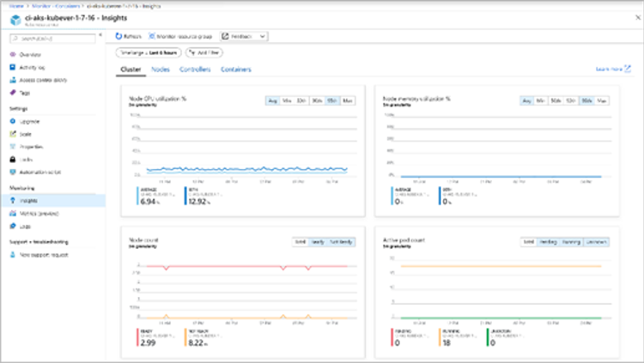Viewport: 644px width, 363px height.
Task: Open the Time range Last 6 hours filter
Action: click(x=149, y=52)
